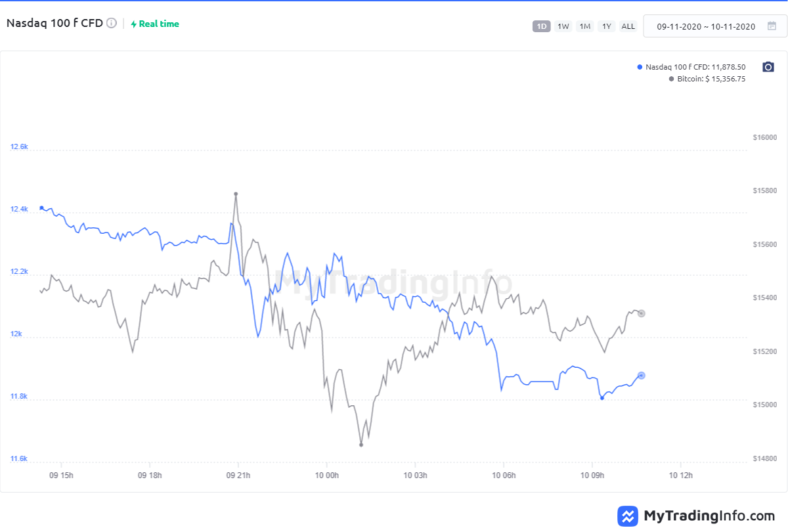Click the Nasdaq line's latest endpoint marker
This screenshot has height=532, width=788.
(641, 376)
